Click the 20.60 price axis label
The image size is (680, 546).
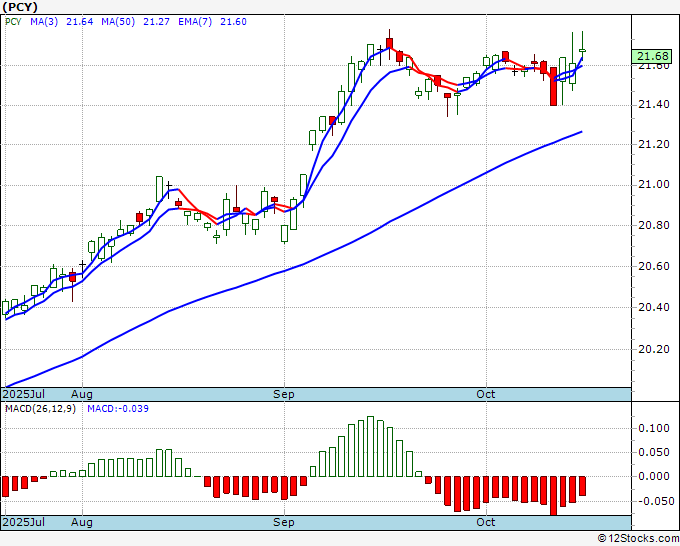coord(654,266)
